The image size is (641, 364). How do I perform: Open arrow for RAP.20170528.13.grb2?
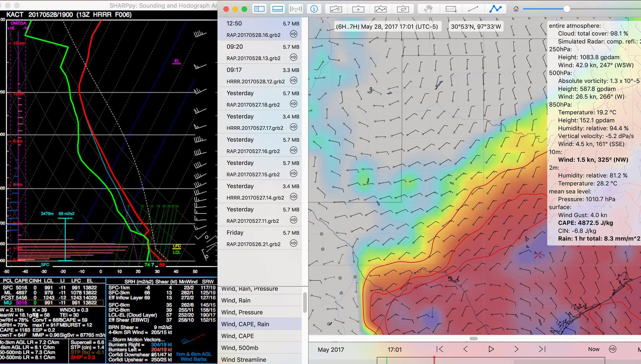pyautogui.click(x=294, y=57)
